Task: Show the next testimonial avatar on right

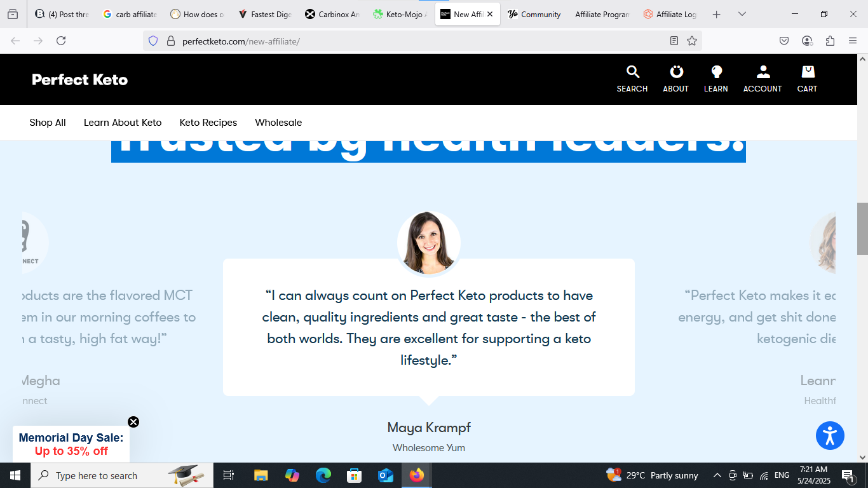Action: point(823,243)
